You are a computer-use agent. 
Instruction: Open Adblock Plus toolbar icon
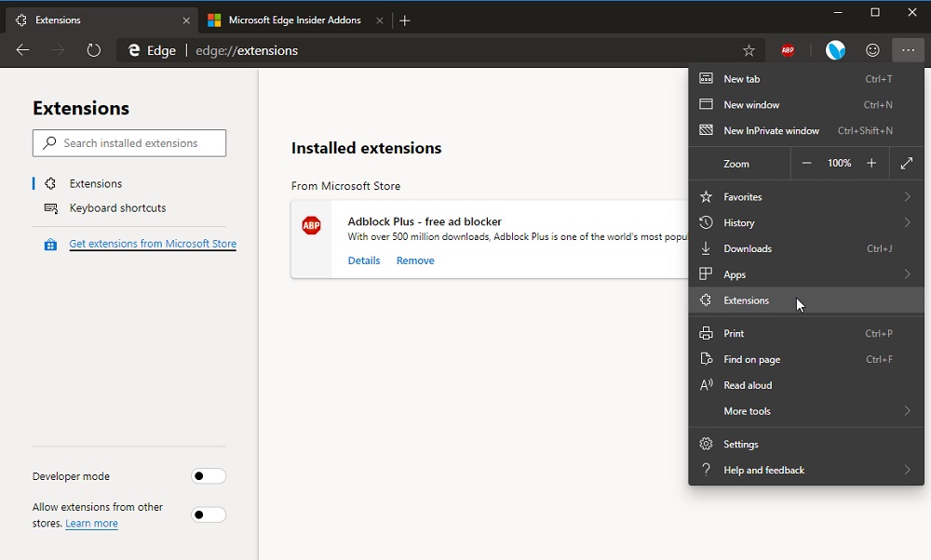788,50
